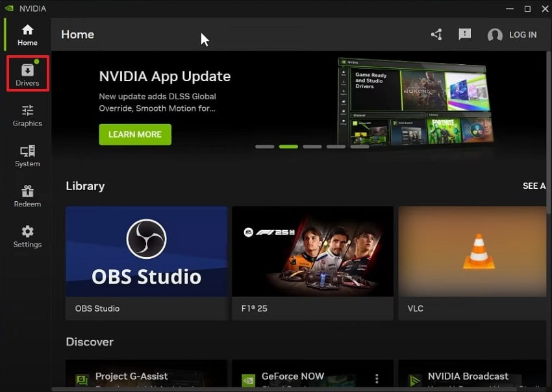552x392 pixels.
Task: Click the LOG IN link
Action: (523, 35)
